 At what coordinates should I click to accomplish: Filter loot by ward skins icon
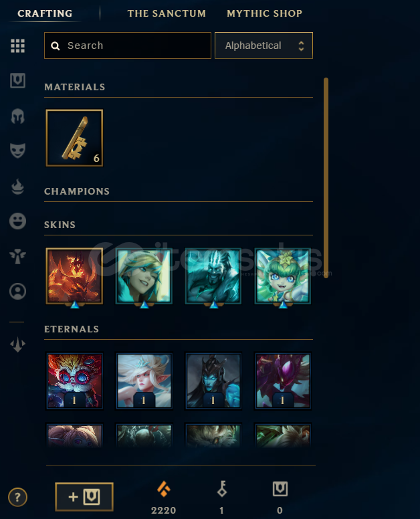point(17,256)
